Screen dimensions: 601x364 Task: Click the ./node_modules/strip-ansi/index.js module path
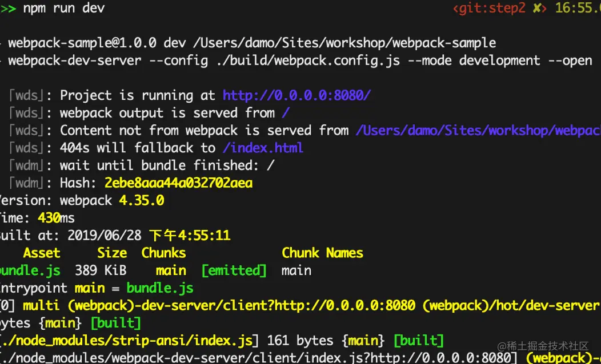[x=129, y=341]
